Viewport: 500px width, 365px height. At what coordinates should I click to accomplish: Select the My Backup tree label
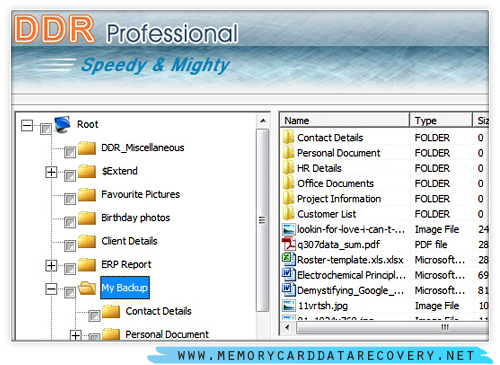point(125,288)
